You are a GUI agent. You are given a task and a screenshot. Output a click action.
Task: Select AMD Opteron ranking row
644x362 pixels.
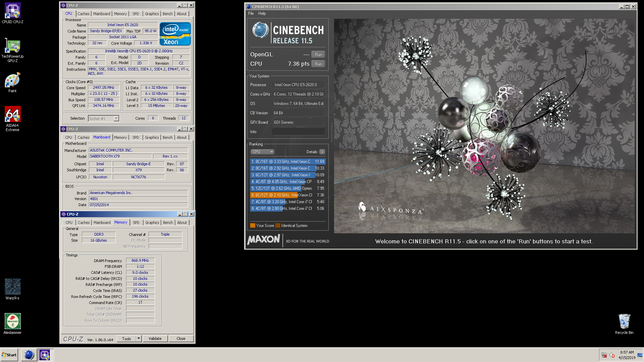pyautogui.click(x=288, y=188)
